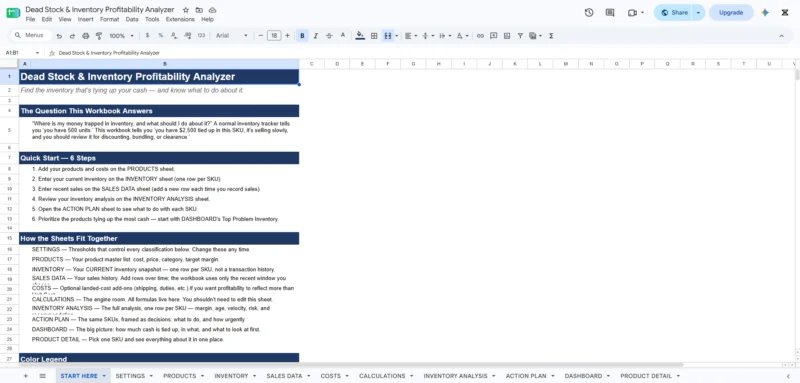Star this document

[186, 10]
